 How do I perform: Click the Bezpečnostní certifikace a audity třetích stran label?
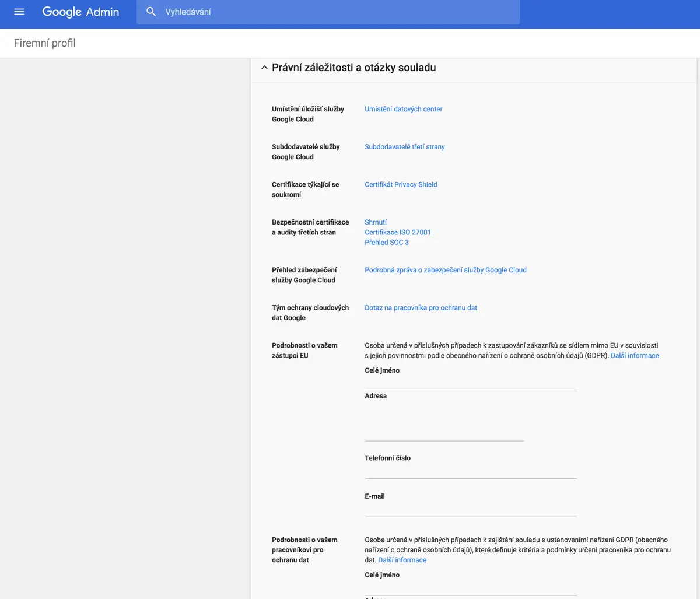click(x=310, y=227)
